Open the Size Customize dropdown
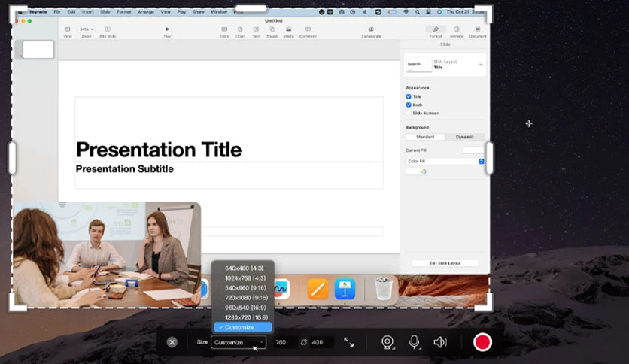This screenshot has height=364, width=629. pos(239,342)
